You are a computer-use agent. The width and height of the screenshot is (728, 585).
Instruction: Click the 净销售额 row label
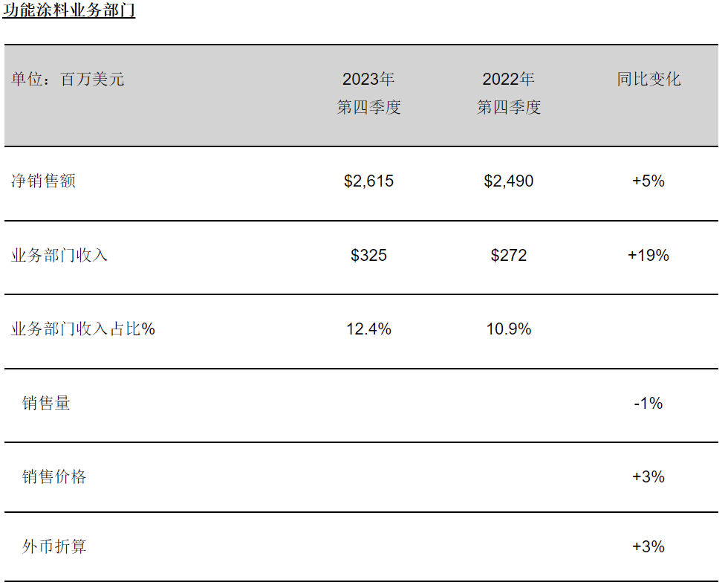43,181
